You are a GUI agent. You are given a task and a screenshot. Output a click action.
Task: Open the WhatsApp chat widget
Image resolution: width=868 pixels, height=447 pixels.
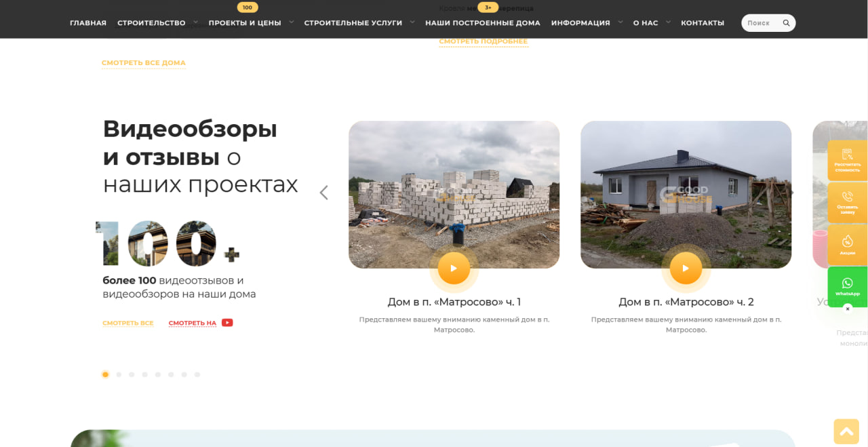click(x=848, y=286)
